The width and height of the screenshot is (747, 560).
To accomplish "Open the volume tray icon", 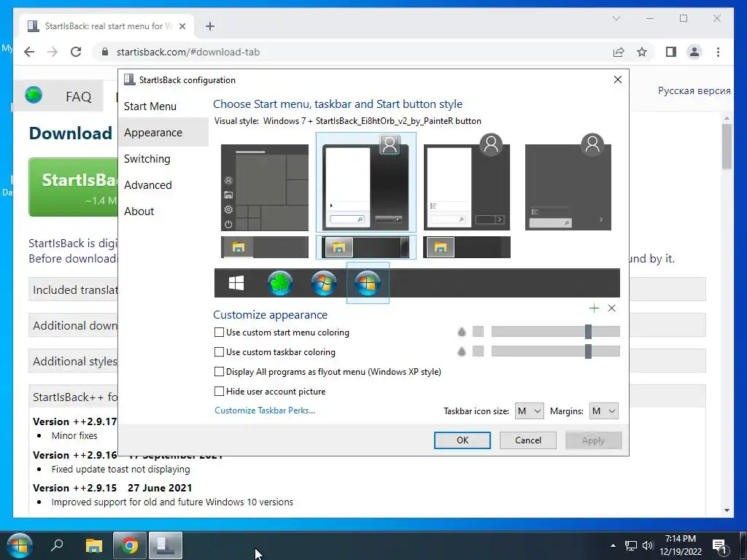I will tap(648, 545).
